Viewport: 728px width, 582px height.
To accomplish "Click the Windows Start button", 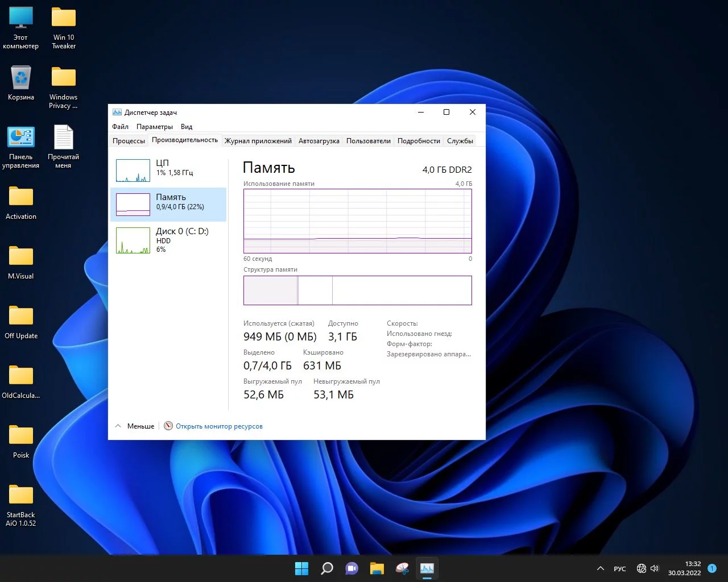I will coord(301,568).
